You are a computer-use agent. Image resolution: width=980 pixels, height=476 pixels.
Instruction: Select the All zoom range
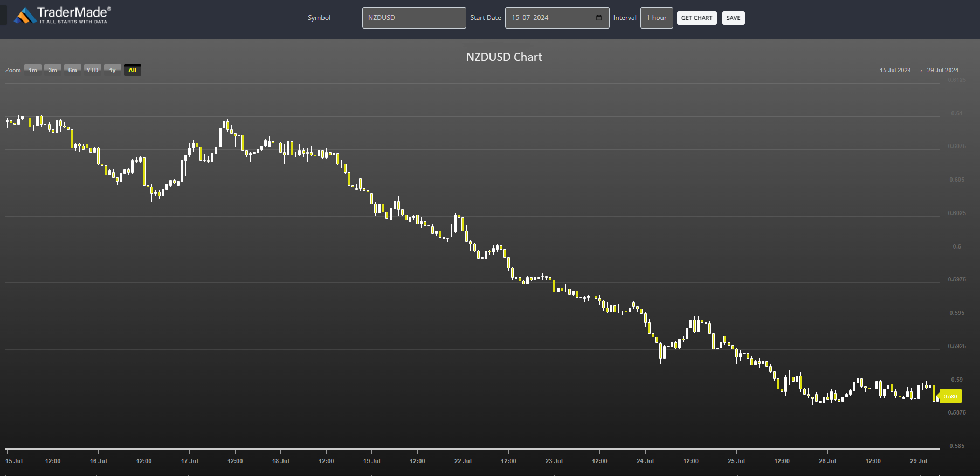tap(133, 70)
